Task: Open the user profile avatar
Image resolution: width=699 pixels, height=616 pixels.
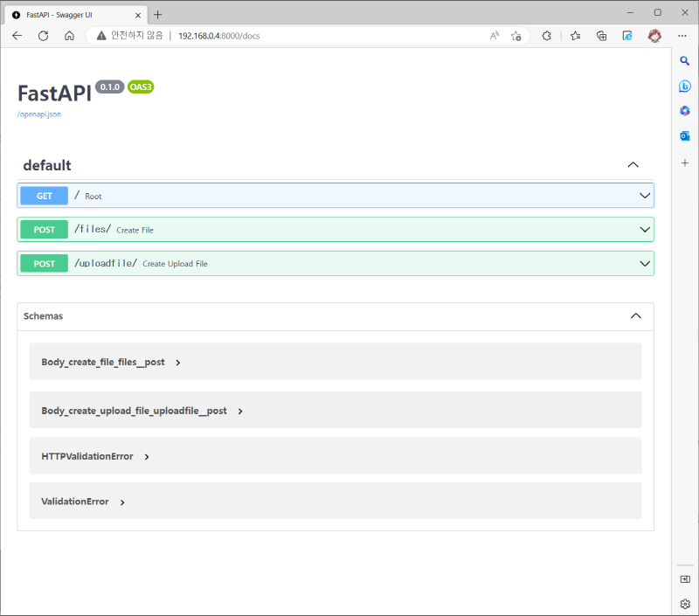Action: 654,36
